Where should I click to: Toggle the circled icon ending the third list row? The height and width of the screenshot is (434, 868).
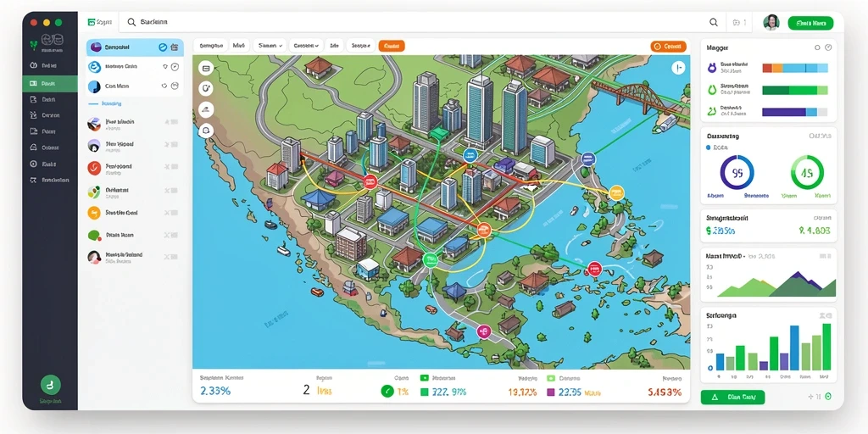tap(175, 86)
